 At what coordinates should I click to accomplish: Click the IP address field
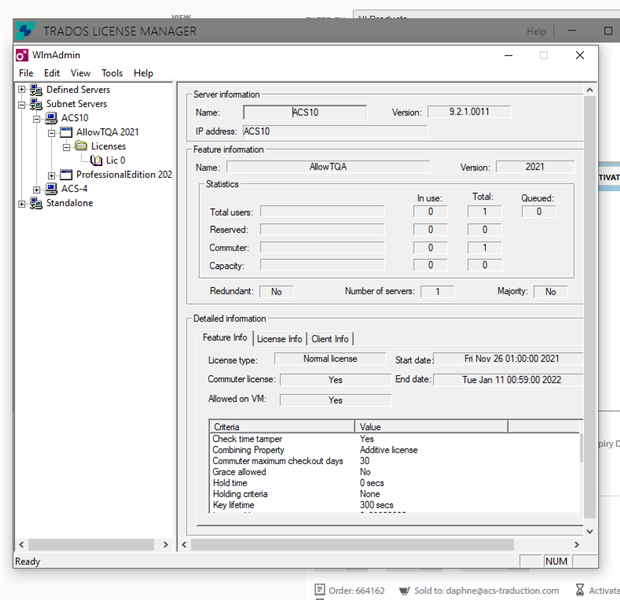tap(335, 131)
